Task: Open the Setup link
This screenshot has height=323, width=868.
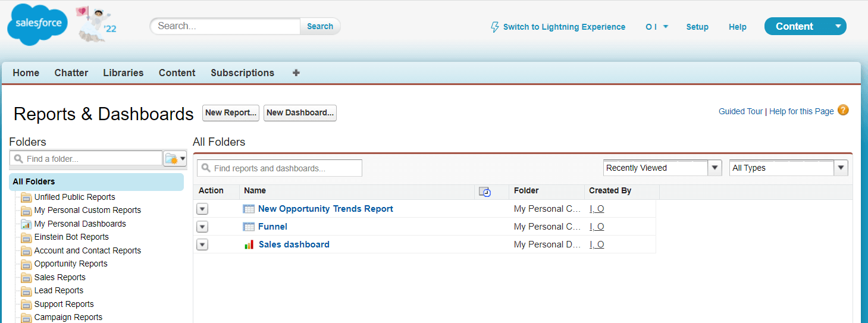Action: pyautogui.click(x=697, y=27)
